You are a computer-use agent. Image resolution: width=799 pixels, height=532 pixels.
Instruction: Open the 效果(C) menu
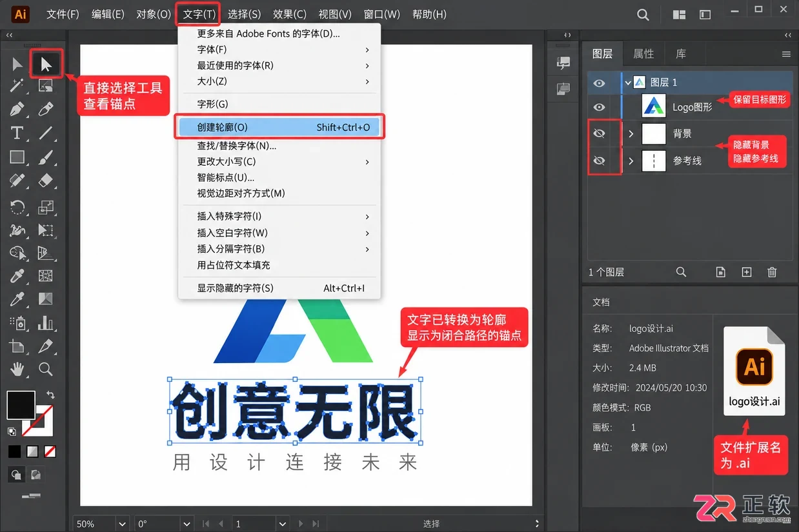290,14
